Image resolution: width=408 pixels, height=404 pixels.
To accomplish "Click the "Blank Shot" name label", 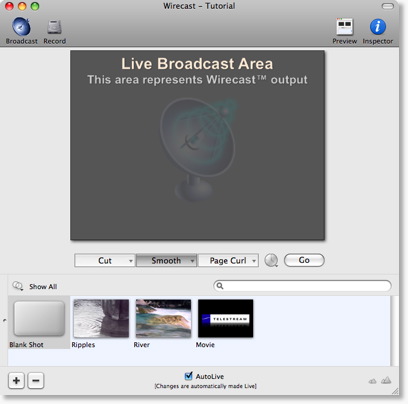I will coord(26,345).
